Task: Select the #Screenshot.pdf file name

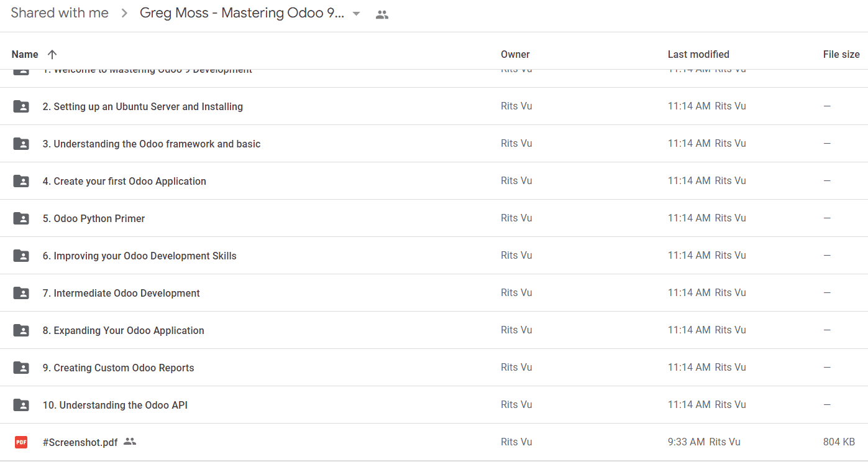Action: point(80,442)
